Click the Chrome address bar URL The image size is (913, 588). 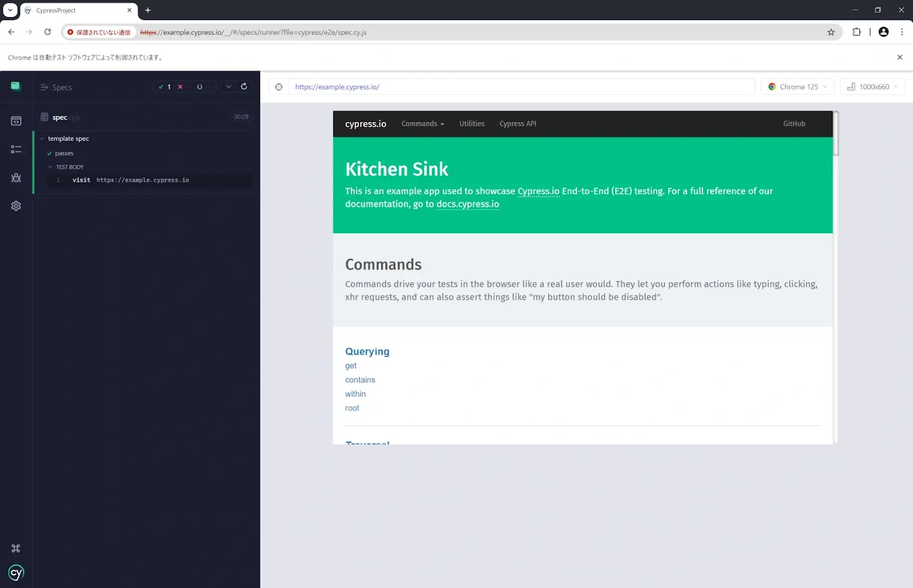253,33
